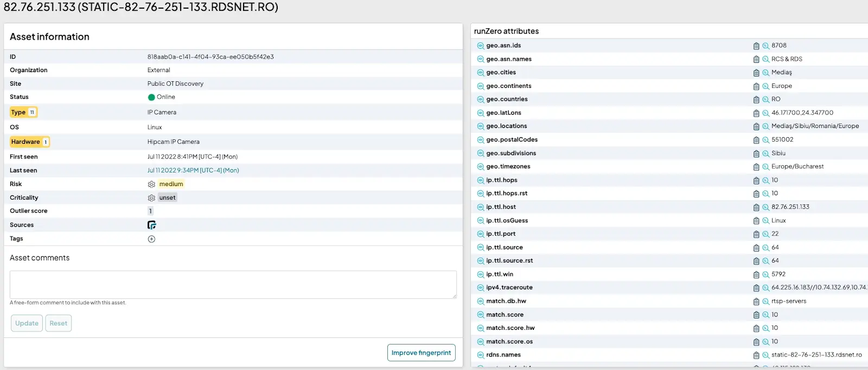The image size is (868, 370).
Task: Open the Last seen timestamp link
Action: [x=193, y=170]
